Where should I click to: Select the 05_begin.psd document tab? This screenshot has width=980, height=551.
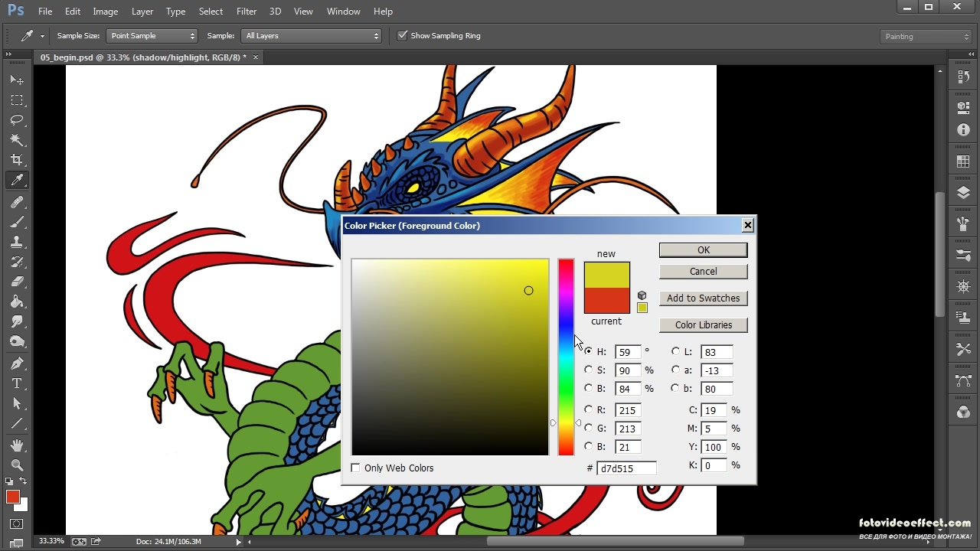(144, 57)
